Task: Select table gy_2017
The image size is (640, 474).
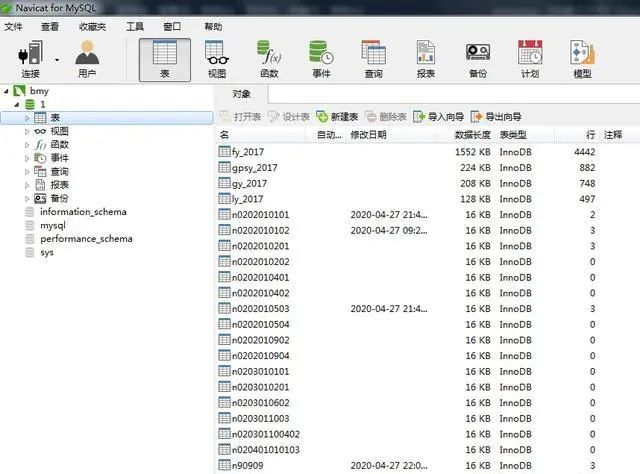Action: (249, 184)
